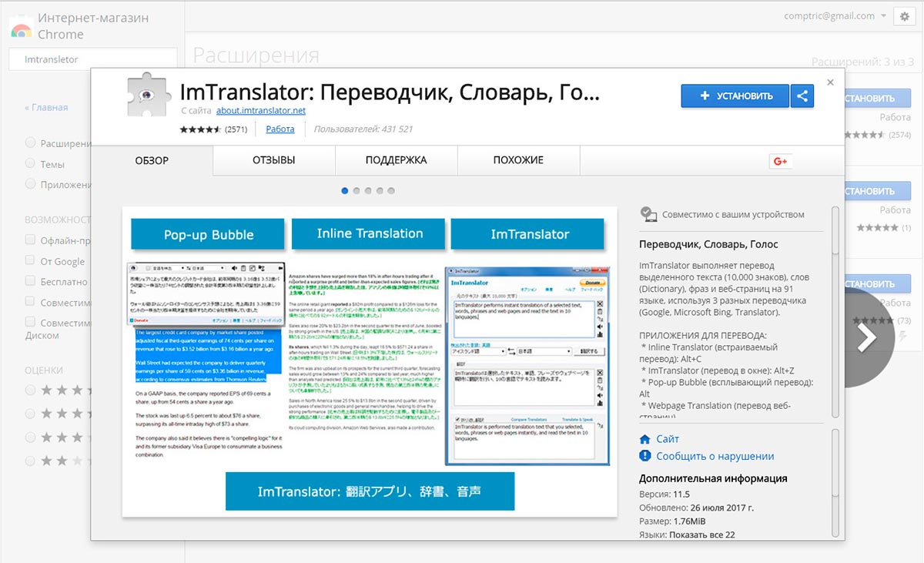Show the next screenshot with the arrow

coord(866,337)
